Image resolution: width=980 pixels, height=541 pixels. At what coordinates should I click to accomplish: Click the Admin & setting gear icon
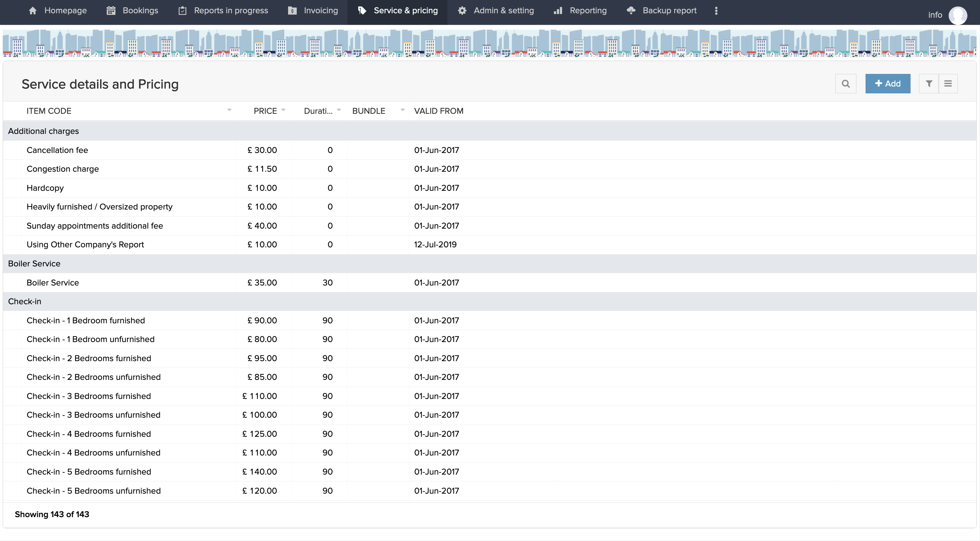pos(462,11)
